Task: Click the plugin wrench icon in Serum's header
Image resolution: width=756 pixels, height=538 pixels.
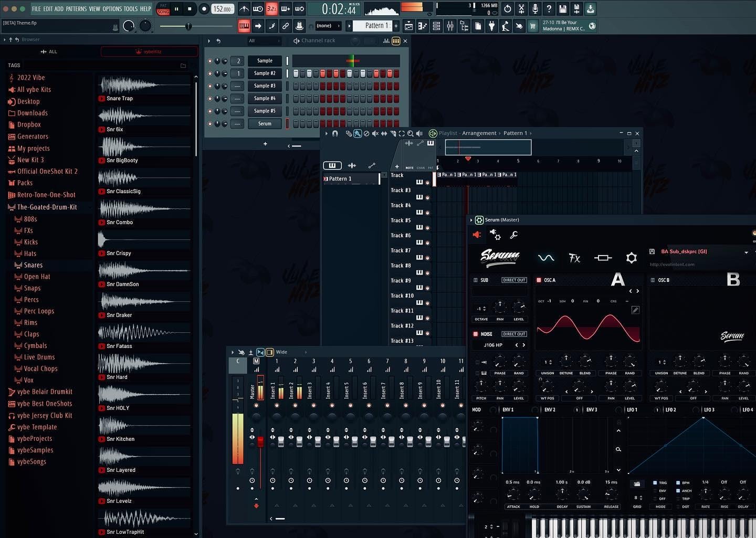Action: point(514,235)
